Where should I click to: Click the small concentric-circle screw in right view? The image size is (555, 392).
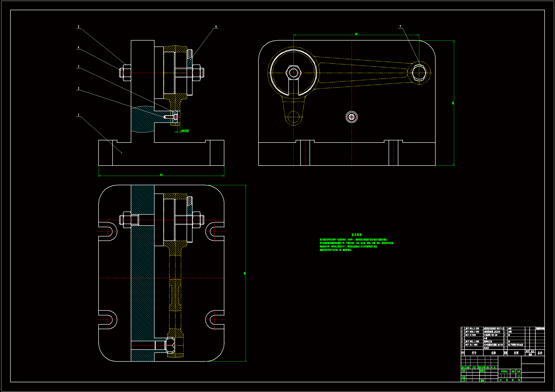click(352, 117)
